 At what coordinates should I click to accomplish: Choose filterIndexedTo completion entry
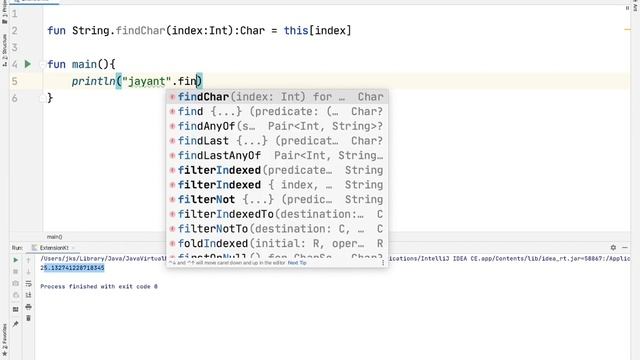[x=277, y=214]
